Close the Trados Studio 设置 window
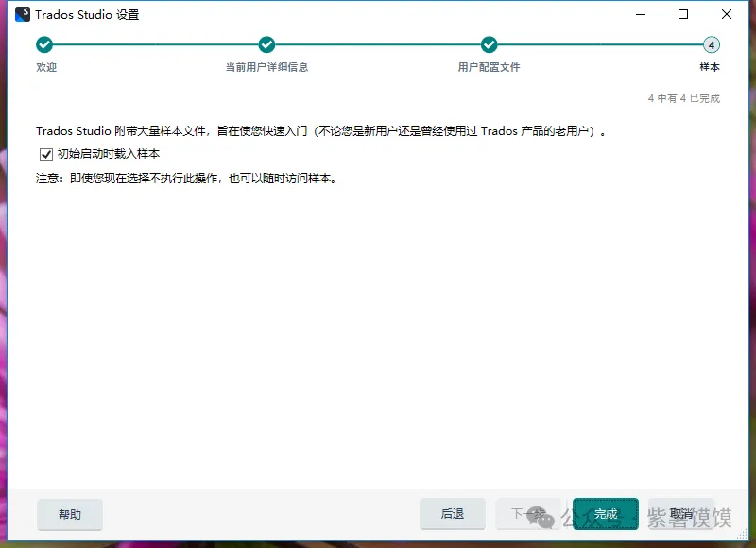The image size is (756, 548). pos(727,14)
